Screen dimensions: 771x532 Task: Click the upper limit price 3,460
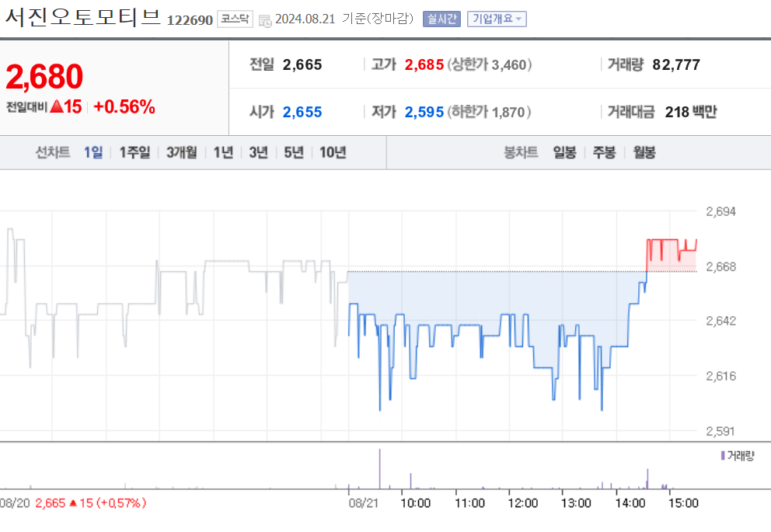click(x=509, y=64)
